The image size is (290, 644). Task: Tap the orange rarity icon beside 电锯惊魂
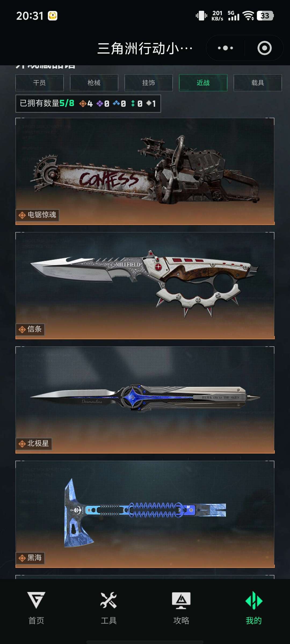22,215
